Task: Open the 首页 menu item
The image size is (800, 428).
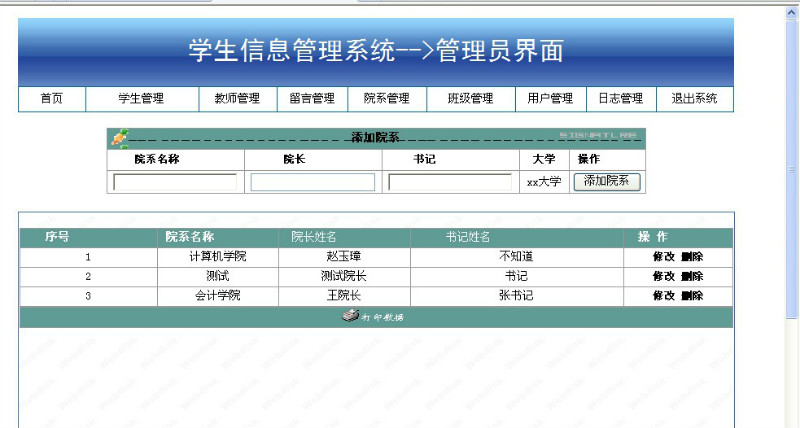Action: click(x=52, y=98)
